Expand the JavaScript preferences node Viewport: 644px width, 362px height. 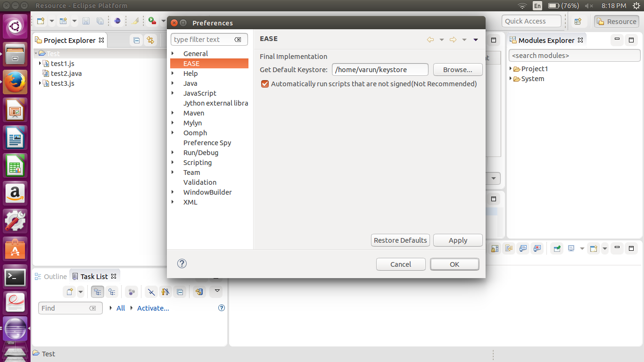[173, 93]
